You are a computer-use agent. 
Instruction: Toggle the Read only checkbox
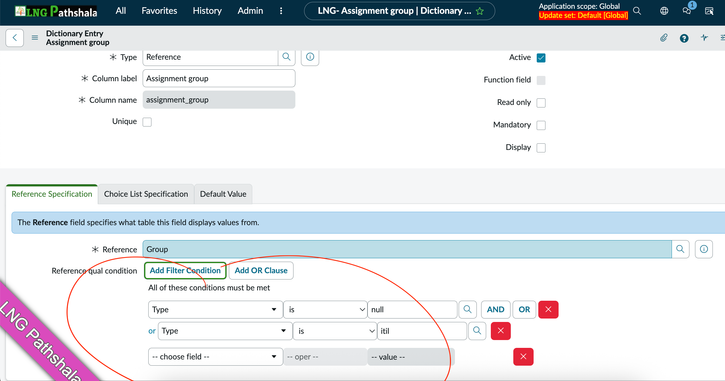[541, 103]
